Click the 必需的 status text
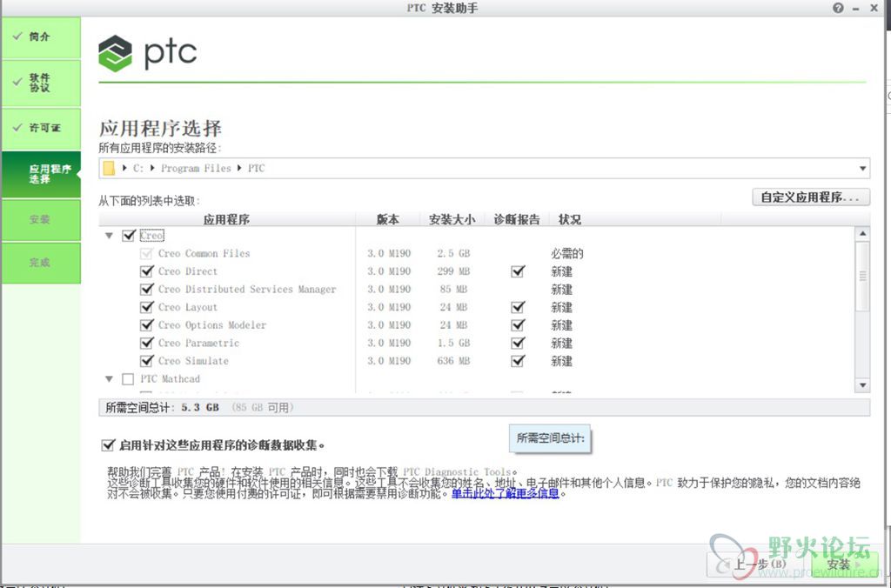The image size is (891, 588). pyautogui.click(x=567, y=253)
